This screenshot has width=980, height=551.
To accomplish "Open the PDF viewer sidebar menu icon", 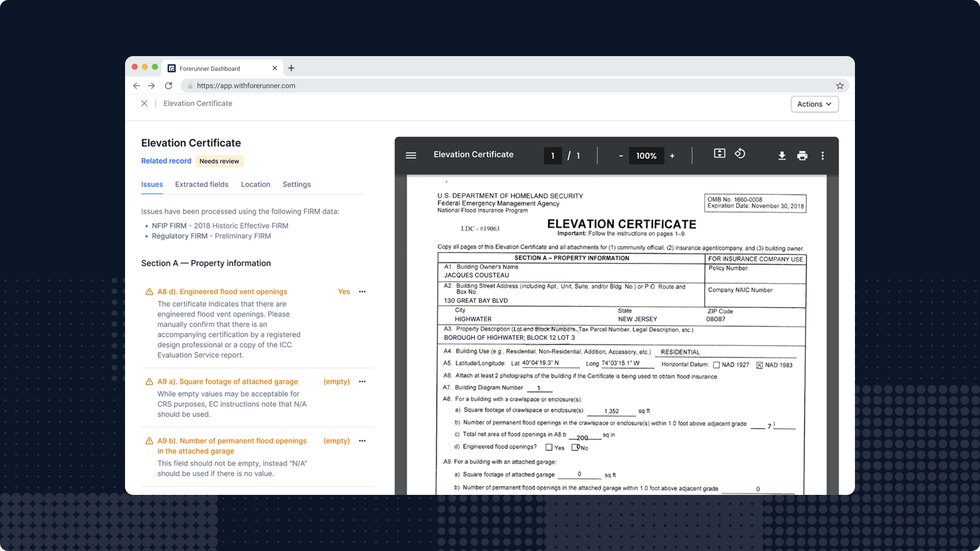I will 411,156.
